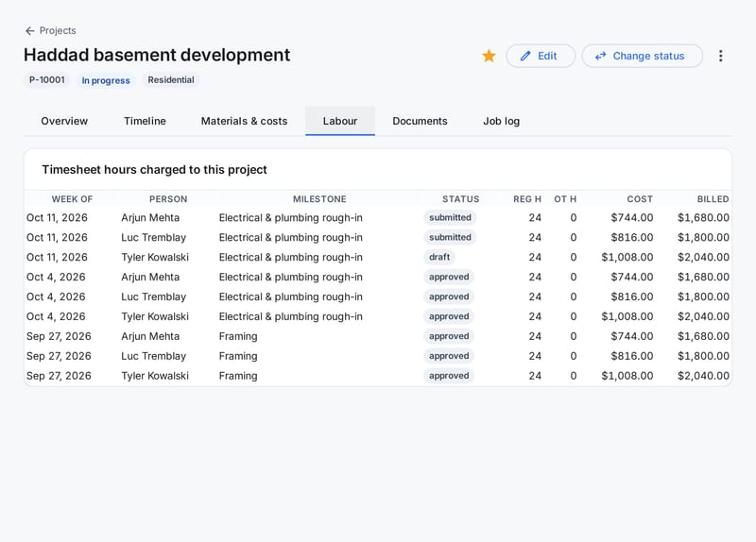
Task: Go back to Projects link
Action: pyautogui.click(x=58, y=31)
